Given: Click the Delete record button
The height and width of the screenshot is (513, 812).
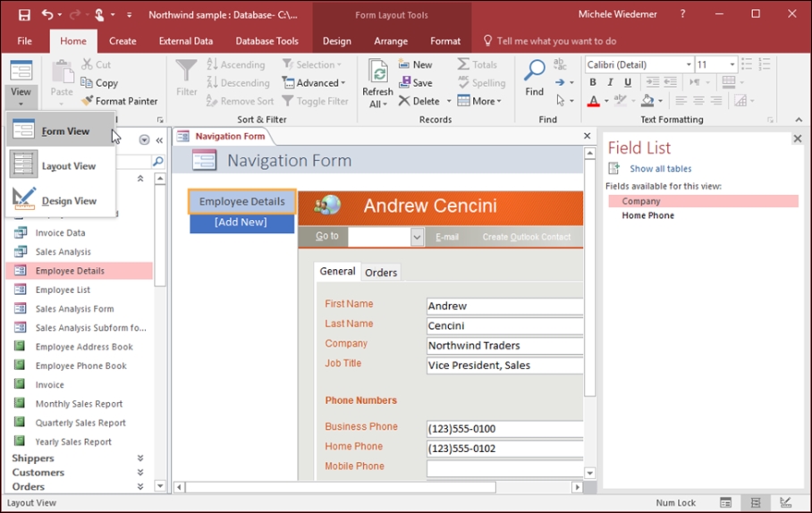Looking at the screenshot, I should (419, 102).
